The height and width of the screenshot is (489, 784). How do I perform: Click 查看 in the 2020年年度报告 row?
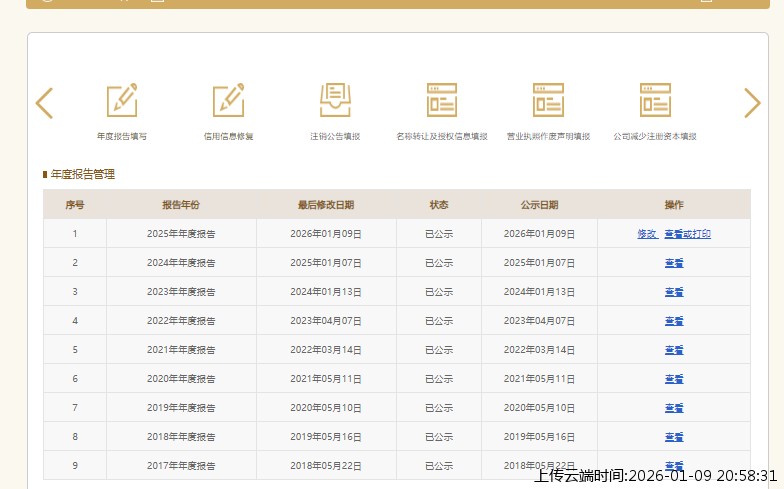tap(674, 379)
